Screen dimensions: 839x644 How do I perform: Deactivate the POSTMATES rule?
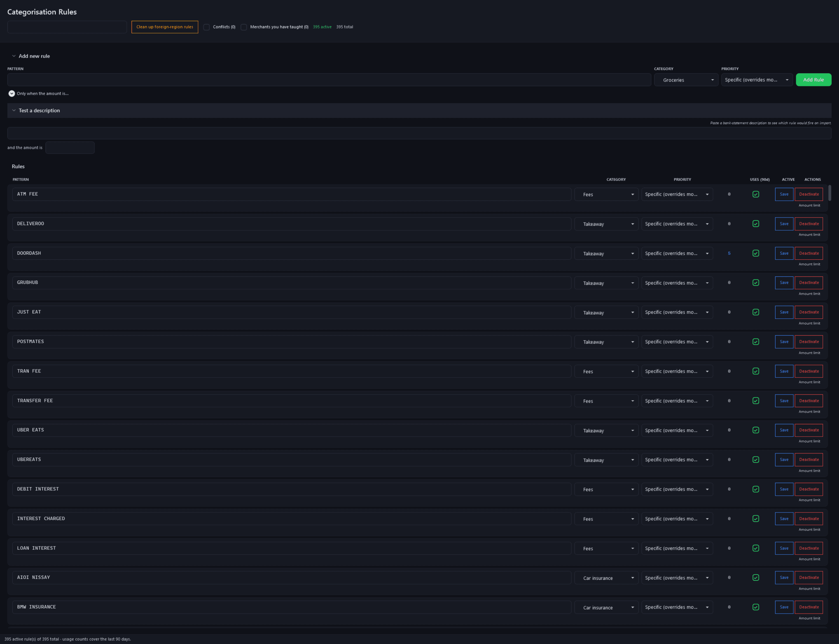(x=809, y=342)
